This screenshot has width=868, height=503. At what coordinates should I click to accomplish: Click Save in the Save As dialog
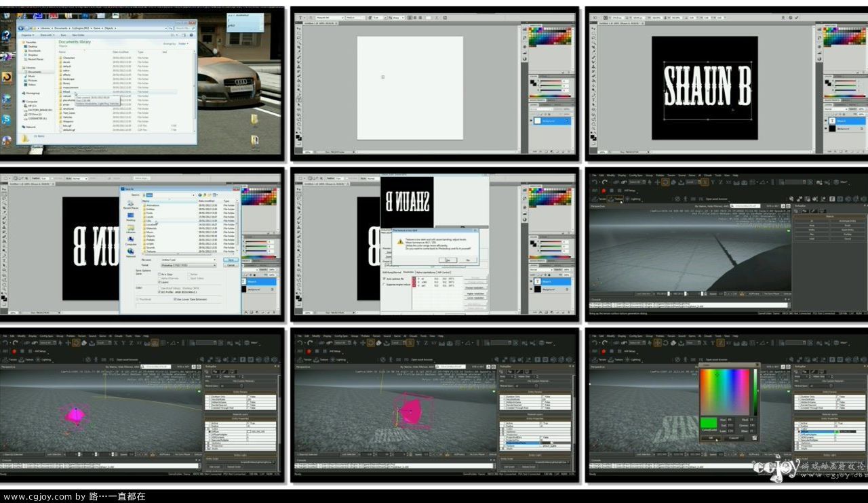(x=231, y=260)
